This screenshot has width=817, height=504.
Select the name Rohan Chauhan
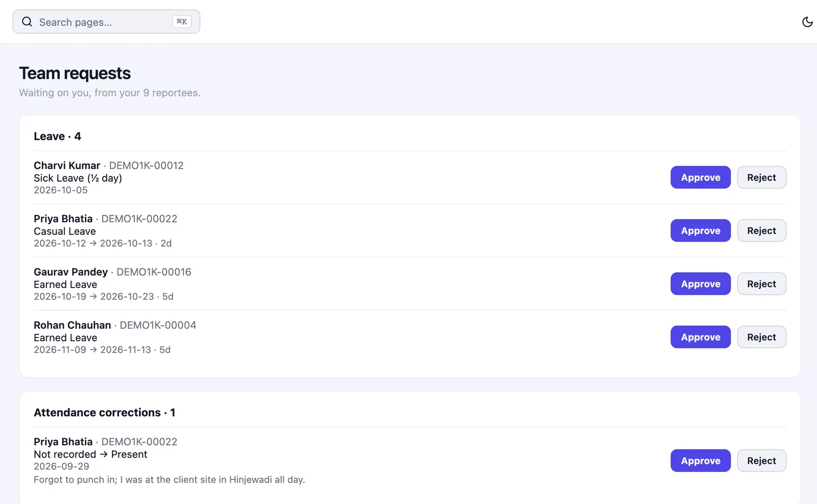click(x=73, y=325)
